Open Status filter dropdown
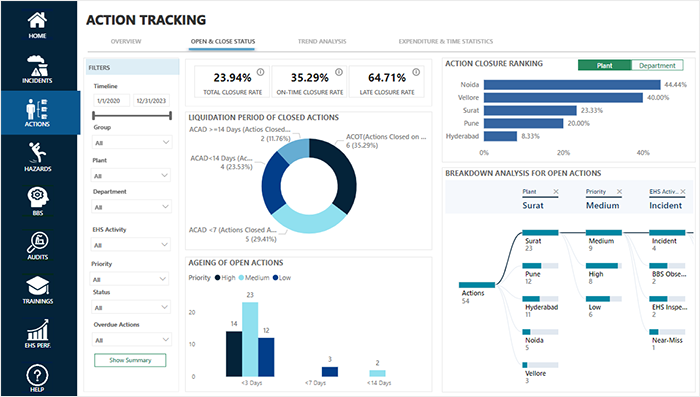The image size is (700, 397). (x=131, y=307)
